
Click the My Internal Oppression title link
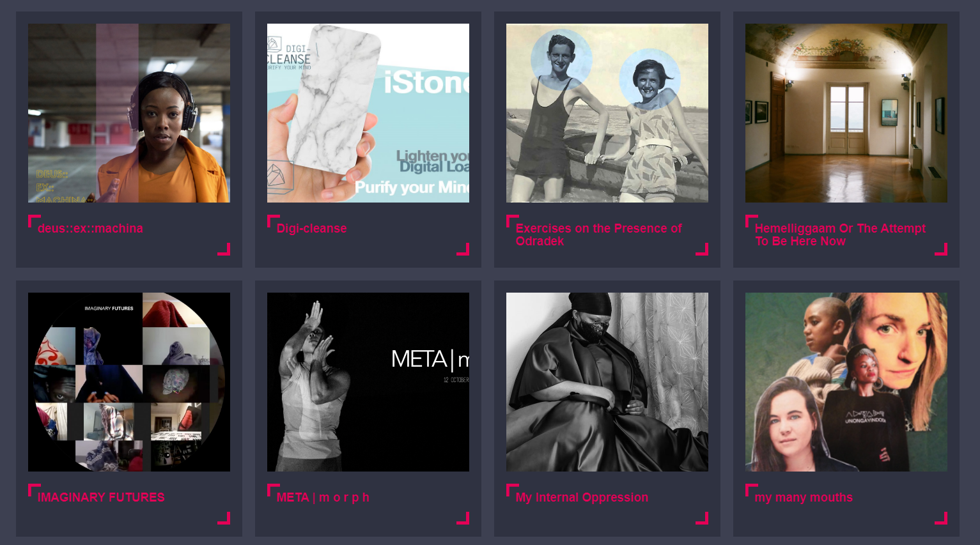coord(582,497)
